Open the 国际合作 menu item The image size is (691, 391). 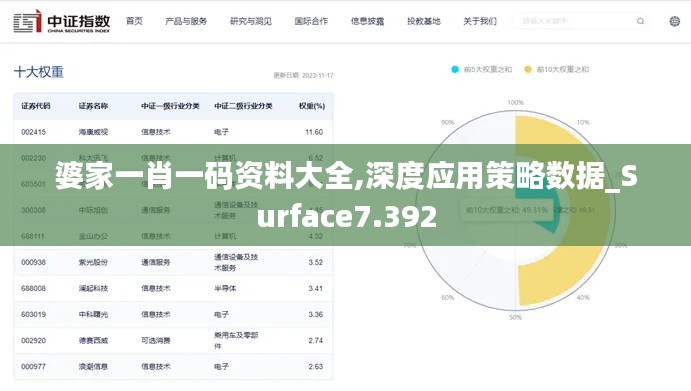tap(311, 21)
